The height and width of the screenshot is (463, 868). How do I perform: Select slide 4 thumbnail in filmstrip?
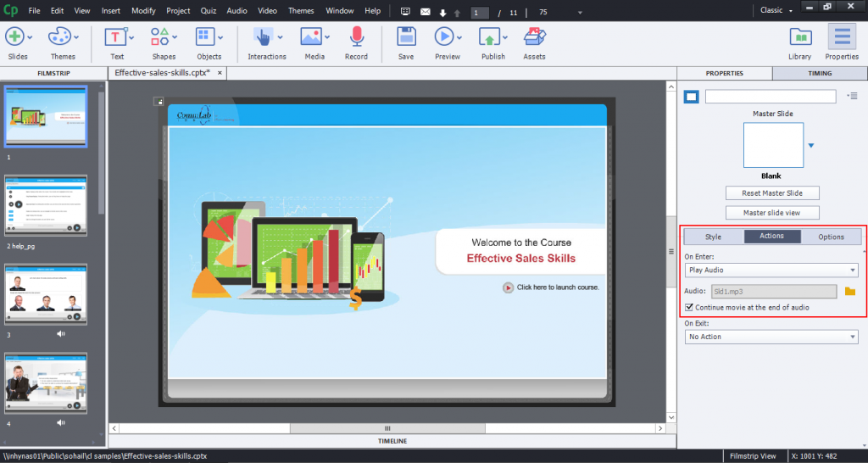point(46,383)
